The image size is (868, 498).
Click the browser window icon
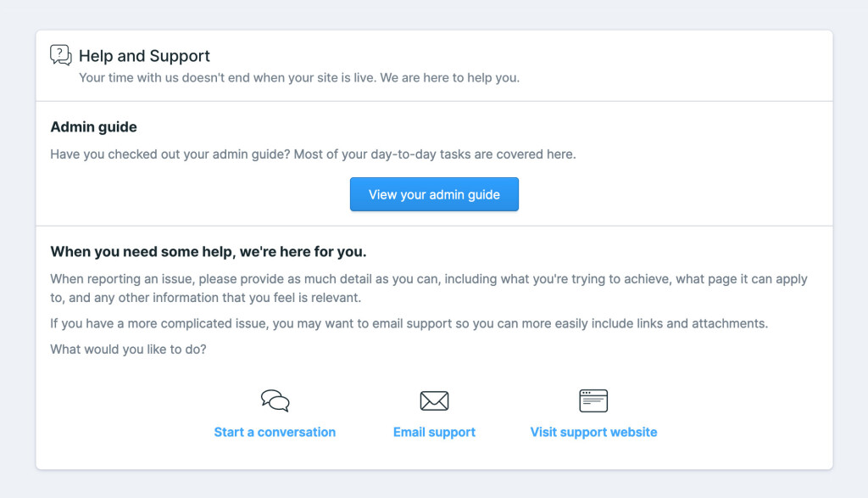coord(593,400)
